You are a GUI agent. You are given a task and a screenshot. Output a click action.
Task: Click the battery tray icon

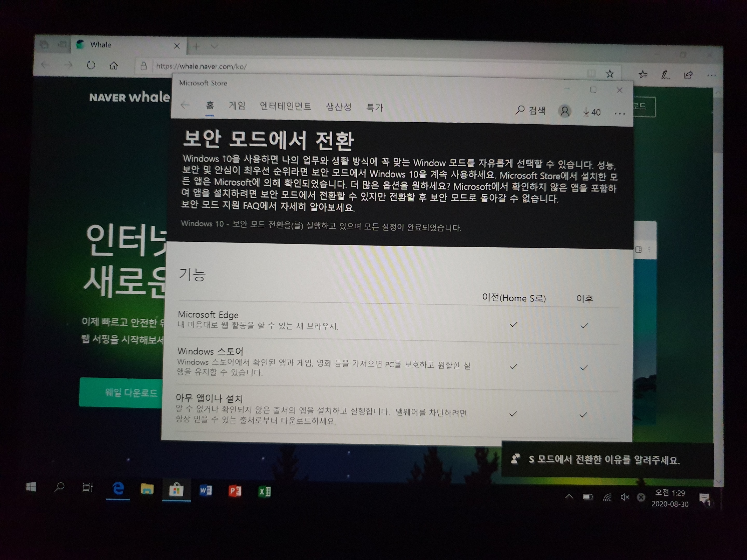tap(588, 497)
